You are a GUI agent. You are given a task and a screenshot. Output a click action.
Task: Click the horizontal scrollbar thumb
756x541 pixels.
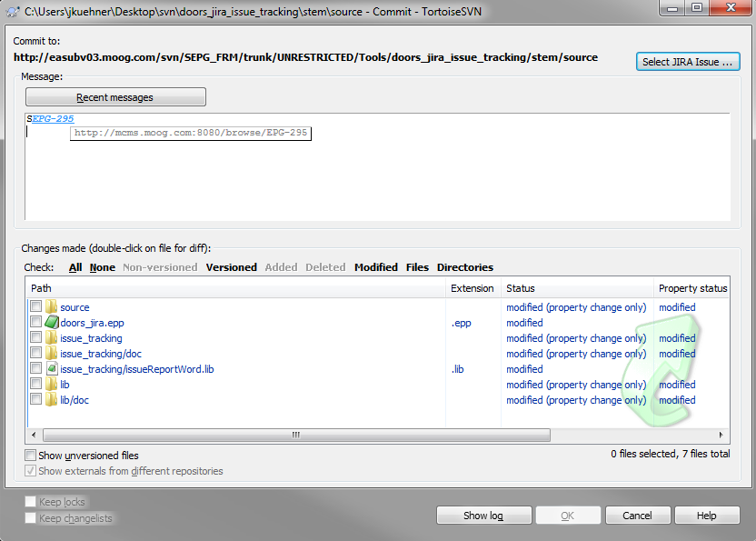tap(296, 435)
